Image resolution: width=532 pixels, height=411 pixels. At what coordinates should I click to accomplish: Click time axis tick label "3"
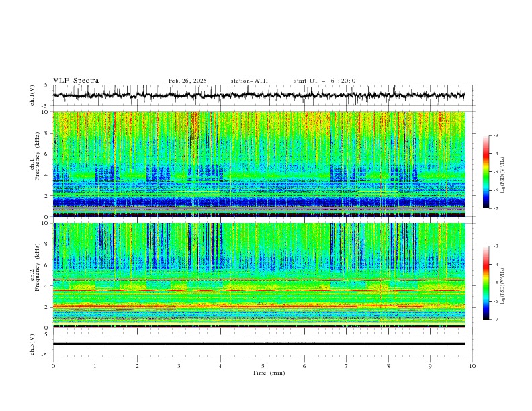click(179, 366)
